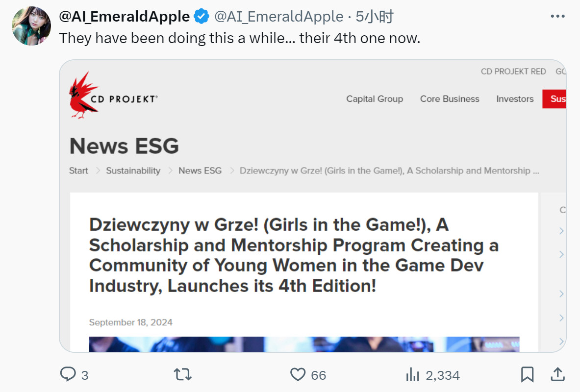Click the CD PROJEKT RED top link
Viewport: 580px width, 392px height.
click(x=513, y=72)
